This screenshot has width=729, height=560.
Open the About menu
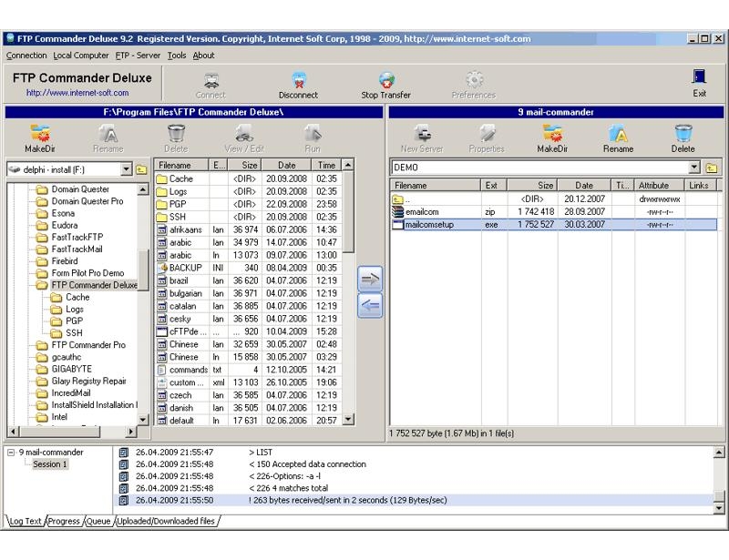click(203, 56)
